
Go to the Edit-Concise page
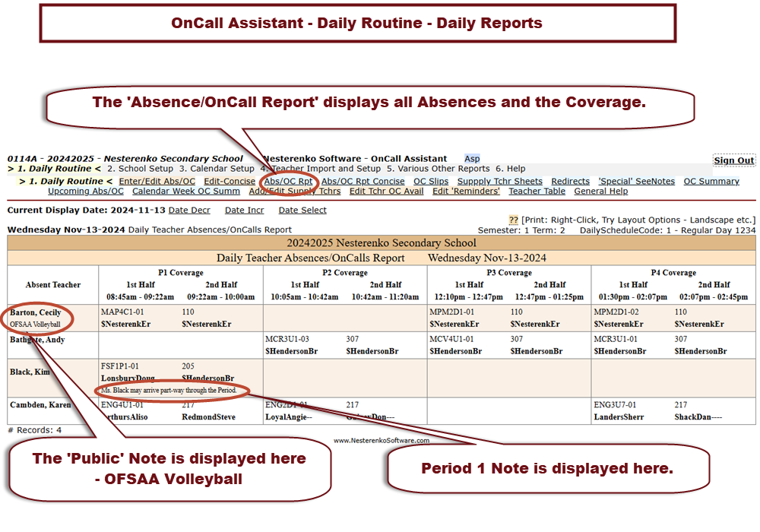230,182
